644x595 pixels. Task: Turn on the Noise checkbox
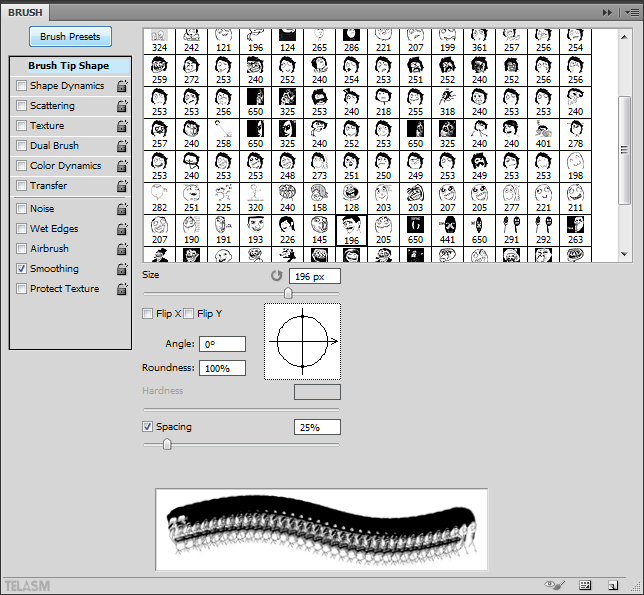(x=21, y=209)
